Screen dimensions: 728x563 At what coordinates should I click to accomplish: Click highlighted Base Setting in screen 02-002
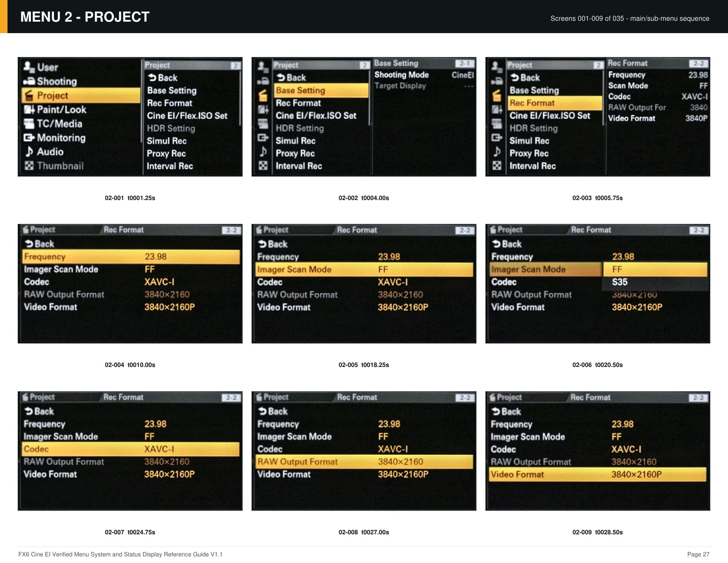pyautogui.click(x=321, y=91)
